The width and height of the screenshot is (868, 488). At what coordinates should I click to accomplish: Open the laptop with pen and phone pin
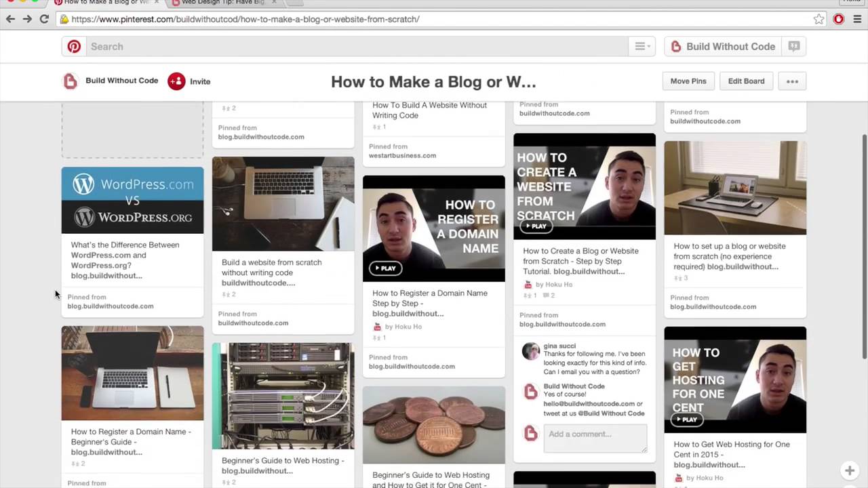click(x=132, y=373)
